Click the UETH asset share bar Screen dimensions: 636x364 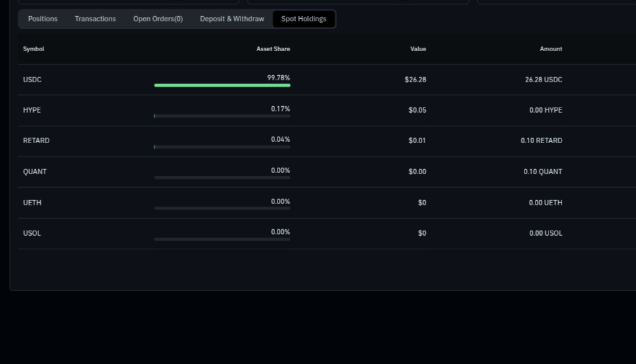coord(222,209)
